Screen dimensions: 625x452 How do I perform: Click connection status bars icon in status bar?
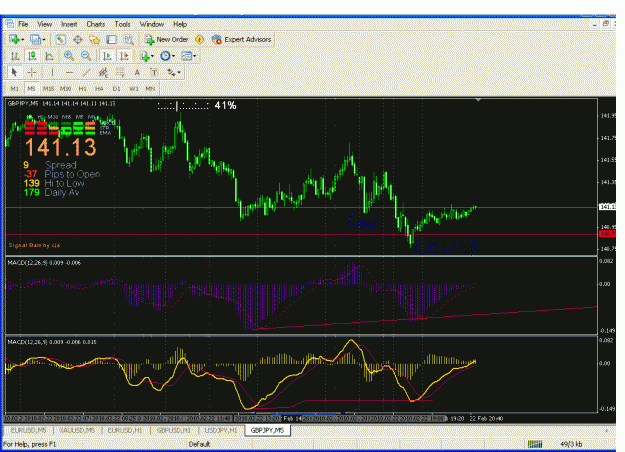(x=535, y=444)
